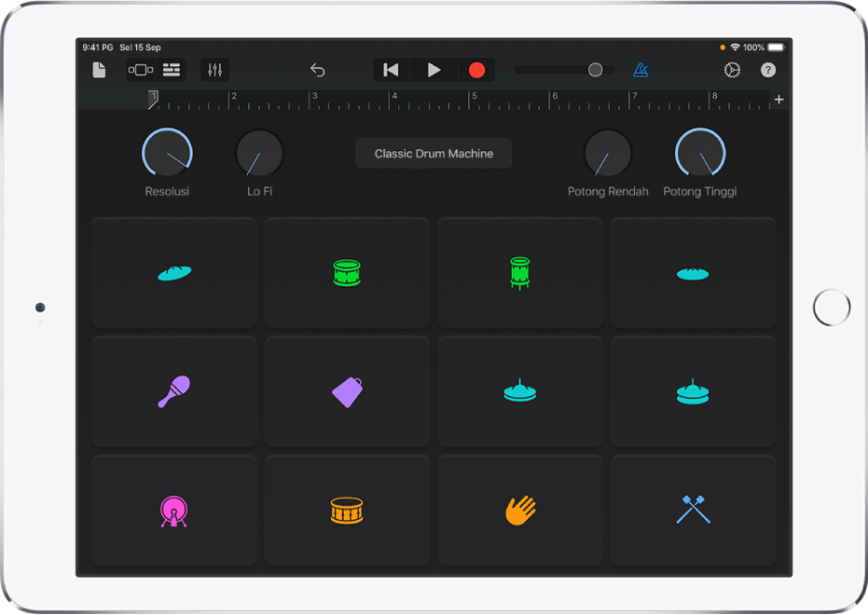The image size is (868, 615).
Task: Click the battery indicator in status bar
Action: click(776, 48)
